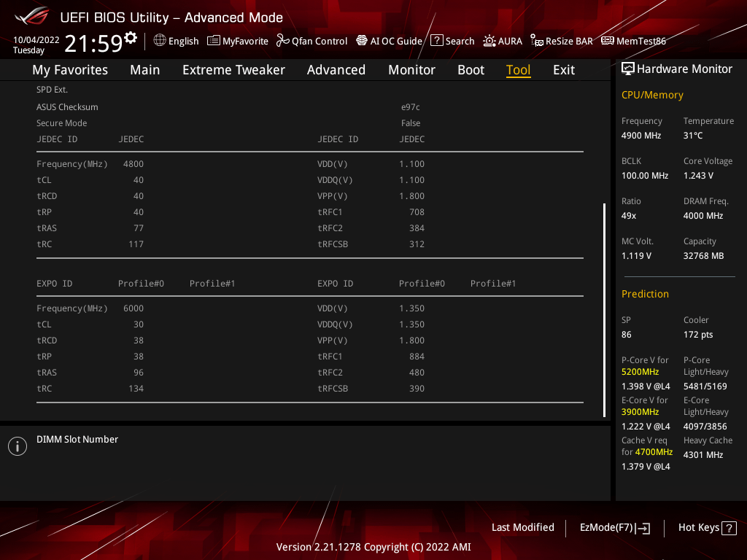Open the Exit tab
This screenshot has height=560, width=747.
point(564,70)
